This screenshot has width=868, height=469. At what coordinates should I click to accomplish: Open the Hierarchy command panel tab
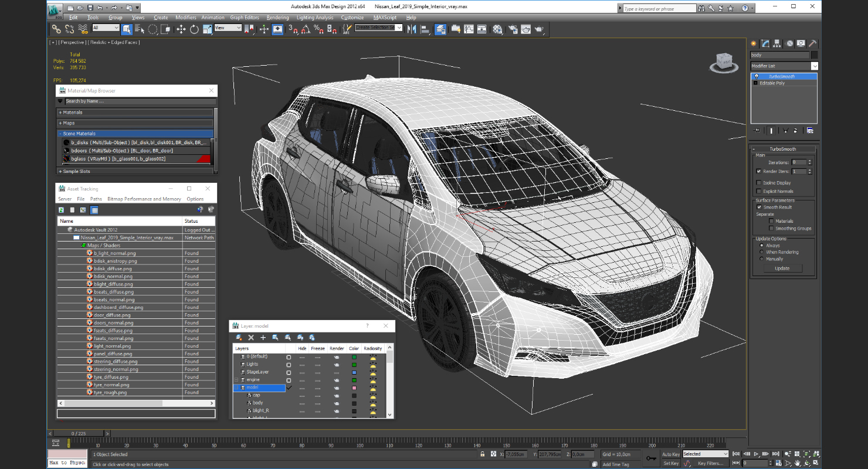(777, 43)
